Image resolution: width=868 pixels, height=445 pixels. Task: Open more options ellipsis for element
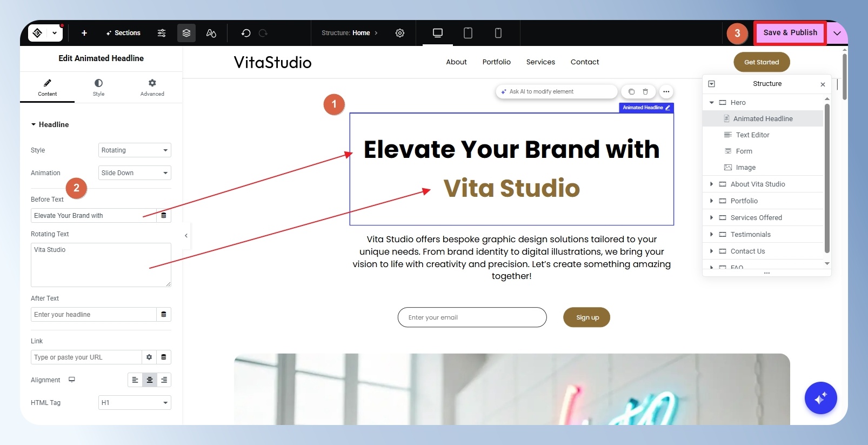coord(666,91)
